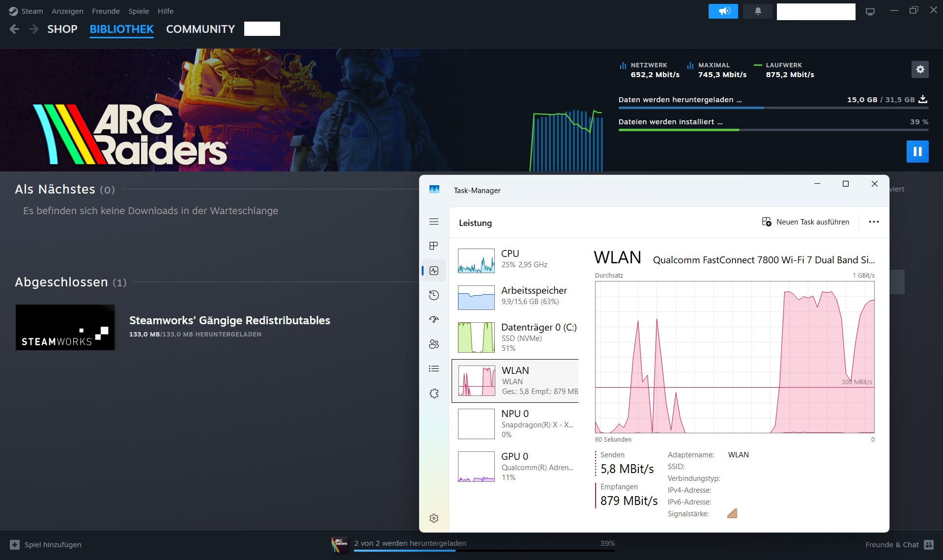The image size is (943, 560).
Task: Pause the ARC Raiders download
Action: tap(917, 151)
